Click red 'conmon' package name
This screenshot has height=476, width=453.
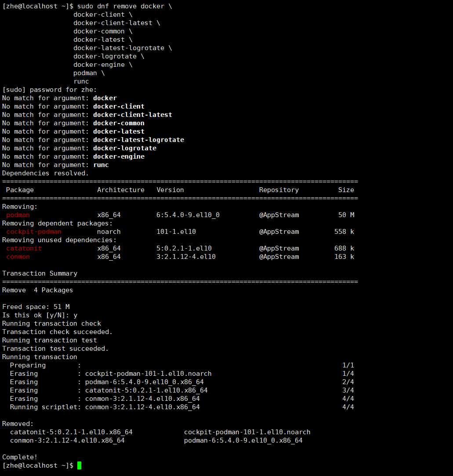click(18, 257)
